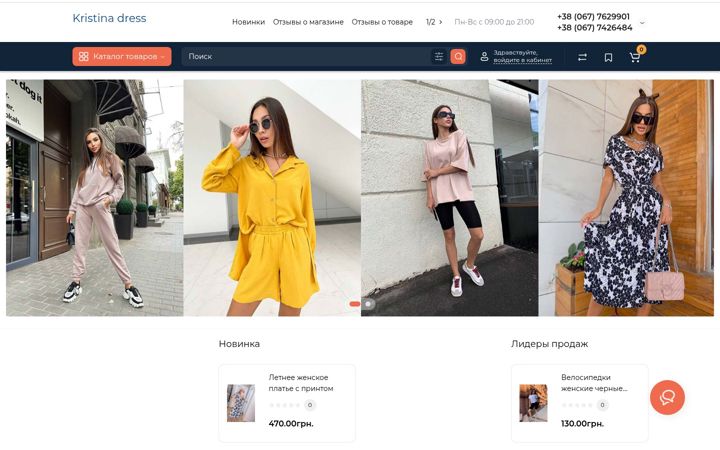This screenshot has width=720, height=450.
Task: Click the yellow shirt set banner photo
Action: [272, 198]
